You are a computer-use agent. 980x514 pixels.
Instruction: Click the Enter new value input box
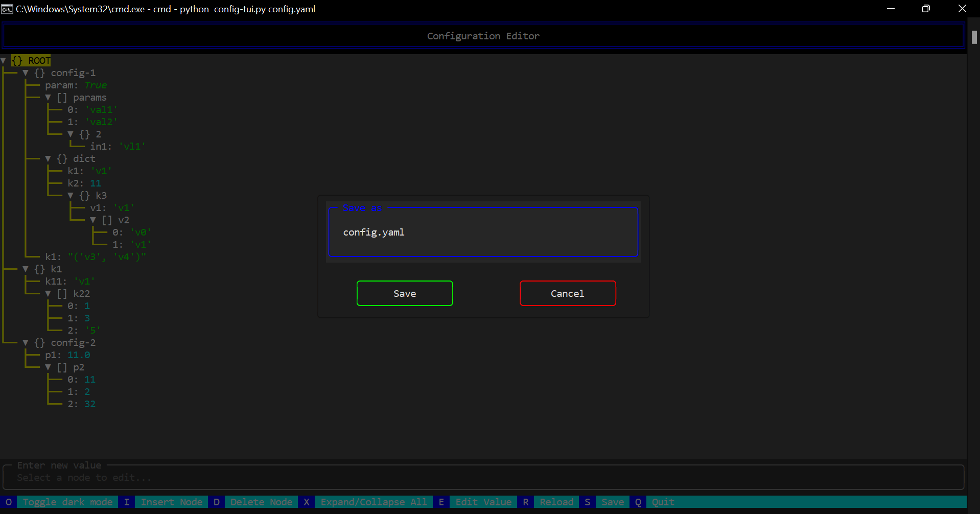point(483,477)
